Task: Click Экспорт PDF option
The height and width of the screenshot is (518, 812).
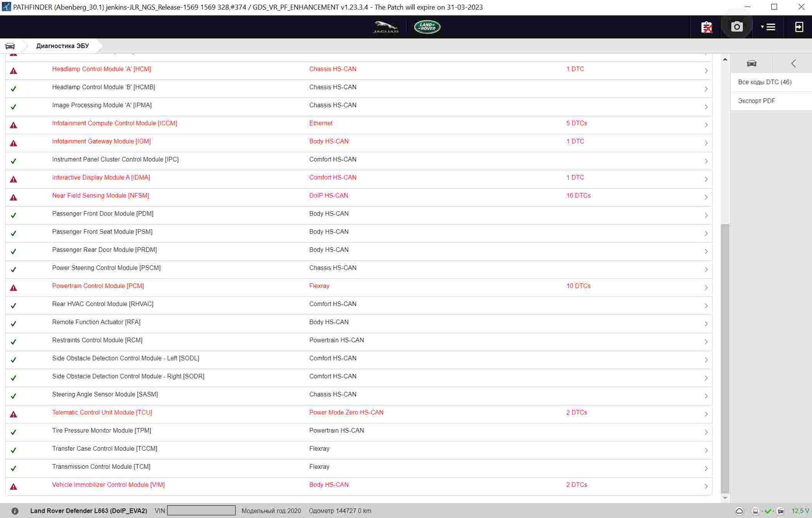Action: point(756,101)
